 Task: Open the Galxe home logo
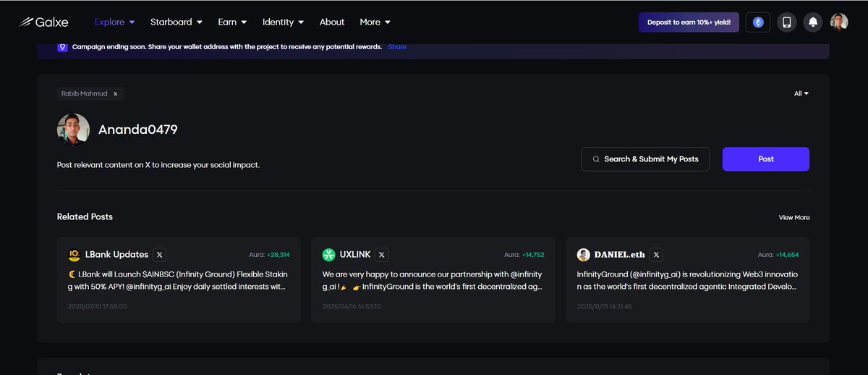pos(43,22)
